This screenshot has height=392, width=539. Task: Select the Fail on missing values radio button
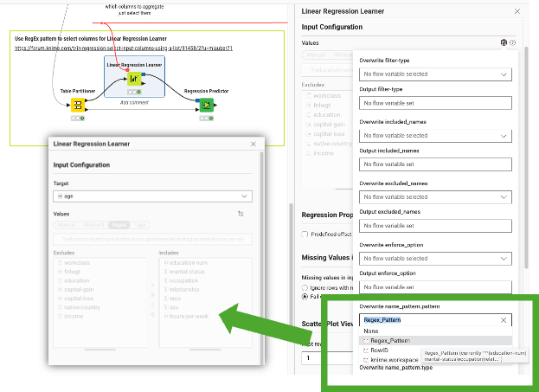click(305, 297)
